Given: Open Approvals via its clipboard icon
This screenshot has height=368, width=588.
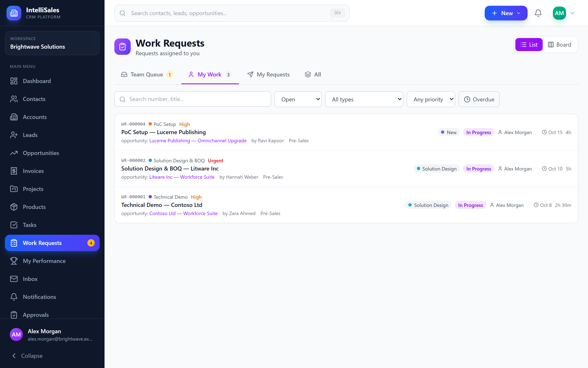Looking at the screenshot, I should pos(14,315).
